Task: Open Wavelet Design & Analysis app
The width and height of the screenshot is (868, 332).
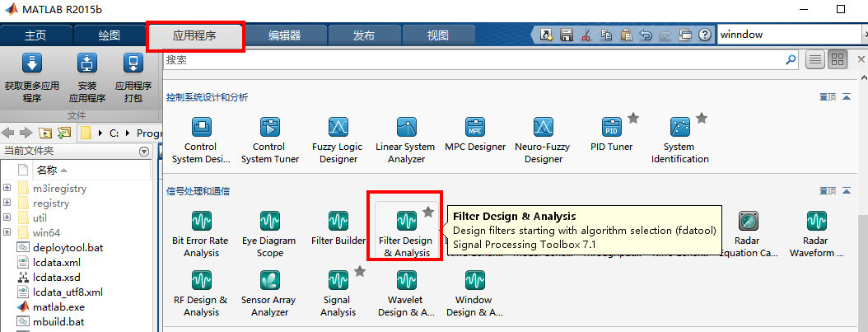Action: point(406,293)
